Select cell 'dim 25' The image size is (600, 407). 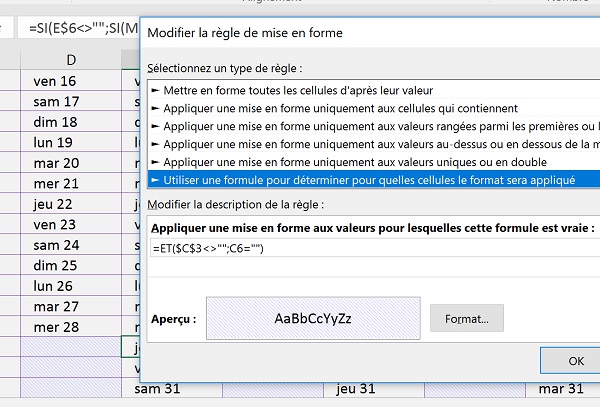[71, 265]
